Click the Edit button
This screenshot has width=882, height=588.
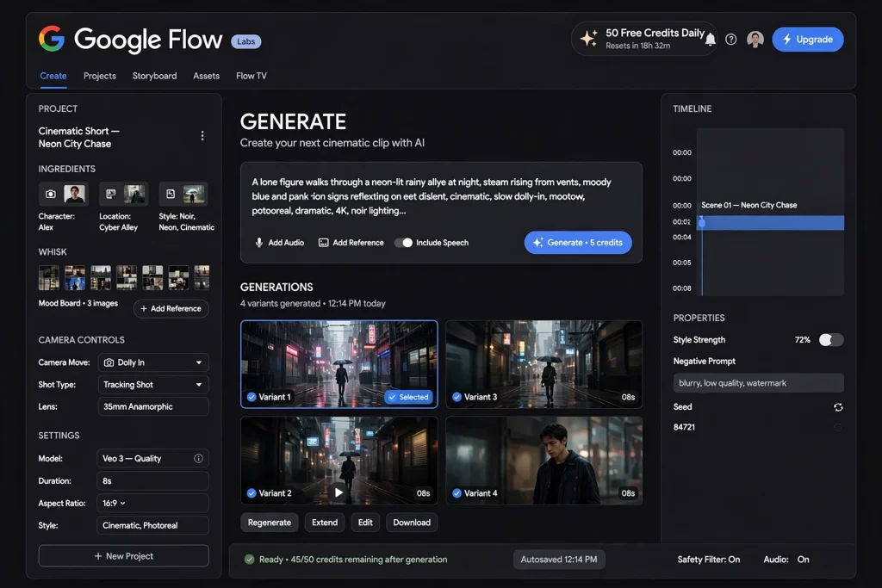(x=365, y=523)
